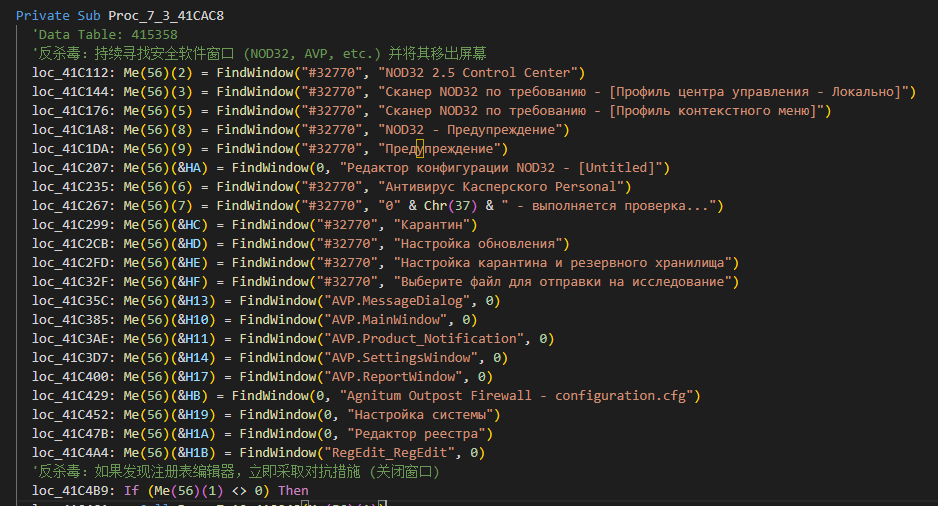This screenshot has width=938, height=506.
Task: Click "Agnitum Outpost Firewall - configuration.cfg" string
Action: tap(516, 397)
